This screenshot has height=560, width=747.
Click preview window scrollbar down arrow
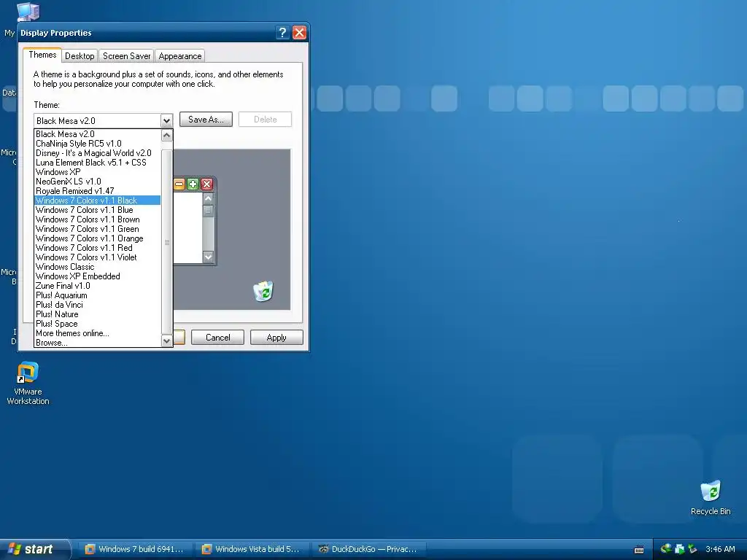[208, 257]
